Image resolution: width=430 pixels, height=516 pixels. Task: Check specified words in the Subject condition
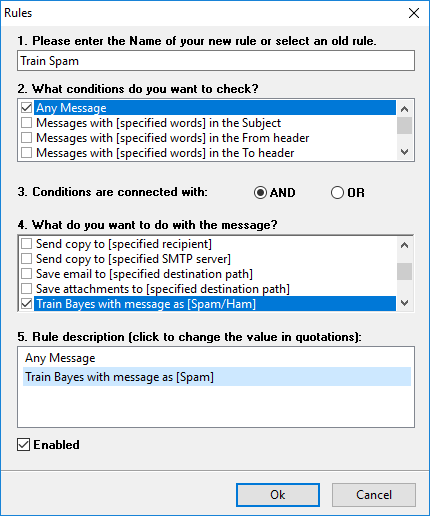tap(26, 123)
